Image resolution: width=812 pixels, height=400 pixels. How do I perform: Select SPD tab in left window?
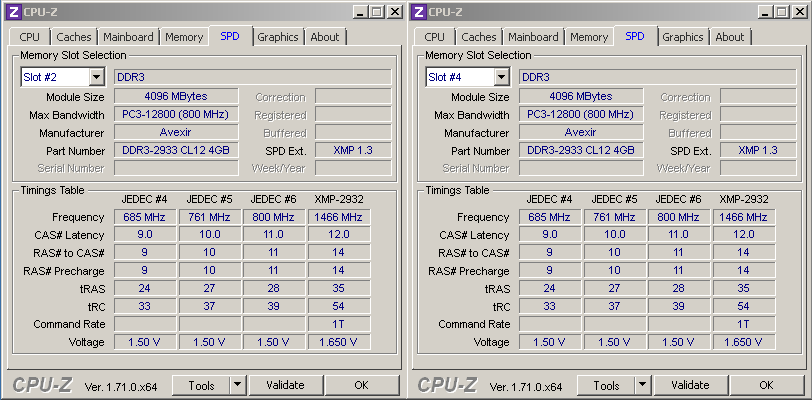230,36
